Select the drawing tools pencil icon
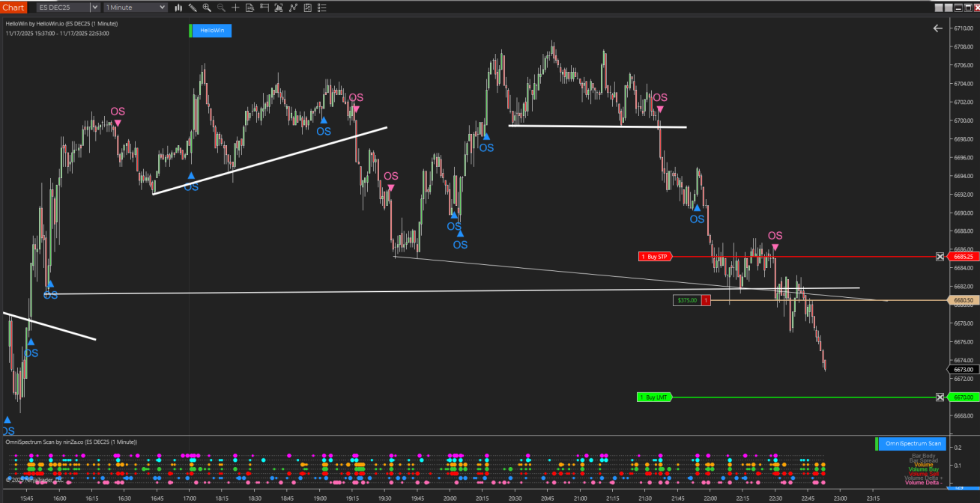The height and width of the screenshot is (503, 980). [193, 7]
